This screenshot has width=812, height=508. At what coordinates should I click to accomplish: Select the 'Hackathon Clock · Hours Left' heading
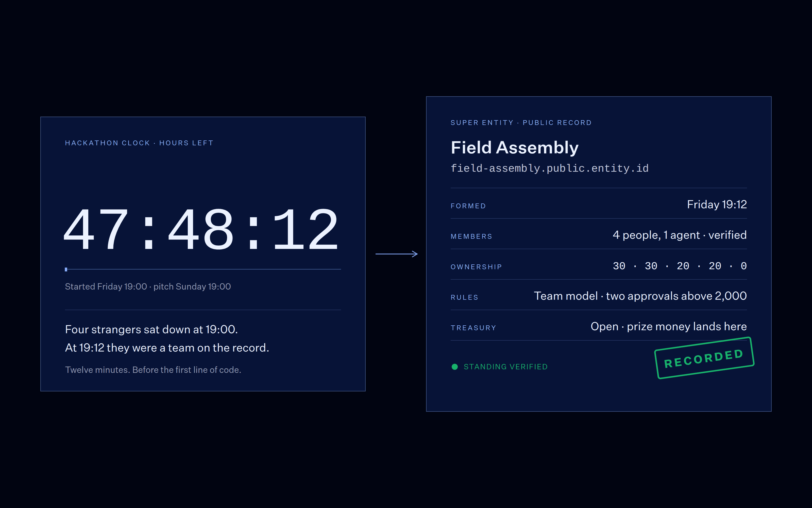(139, 143)
